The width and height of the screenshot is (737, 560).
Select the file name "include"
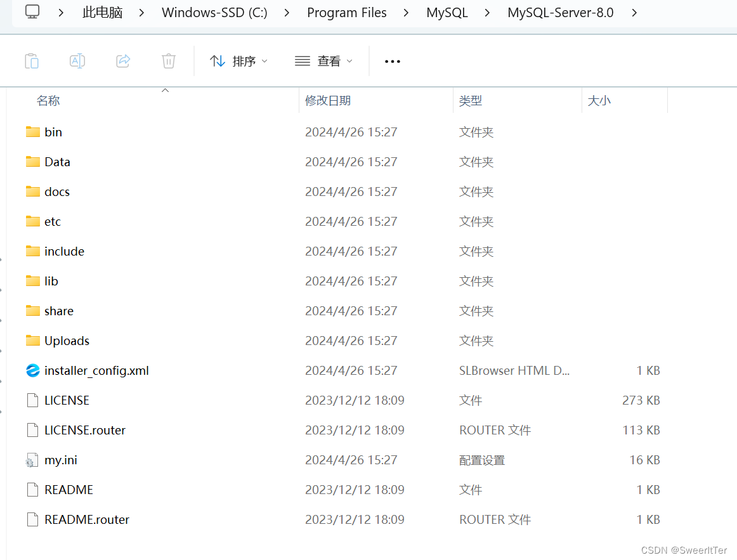pos(65,251)
